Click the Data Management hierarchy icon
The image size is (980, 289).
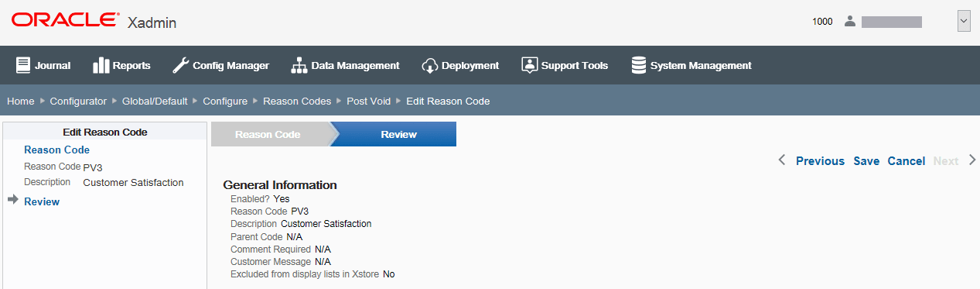click(299, 65)
